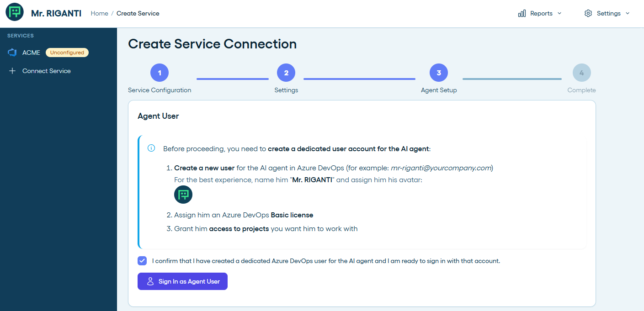Click the Unconfigured badge next to ACME
Viewport: 644px width, 311px height.
67,52
